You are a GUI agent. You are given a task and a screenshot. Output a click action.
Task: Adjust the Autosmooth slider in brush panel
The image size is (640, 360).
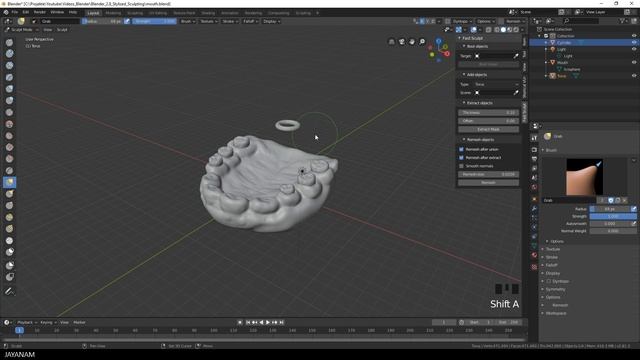coord(610,224)
